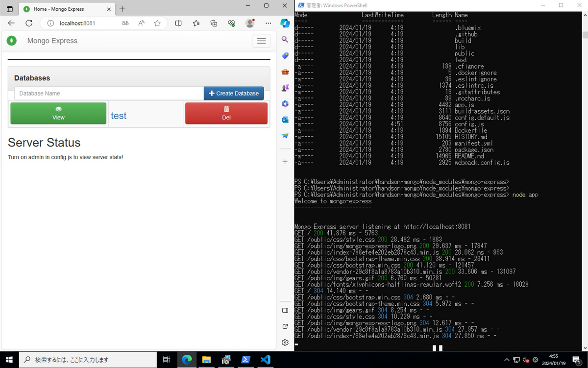Open the Edge profile avatar
Screen dimensions: 588x368
point(250,23)
